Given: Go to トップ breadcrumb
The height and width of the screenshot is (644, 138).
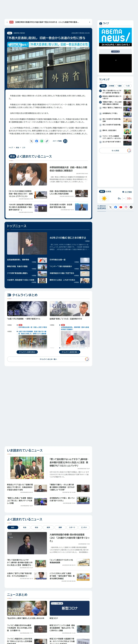Looking at the screenshot, I should pos(11,147).
